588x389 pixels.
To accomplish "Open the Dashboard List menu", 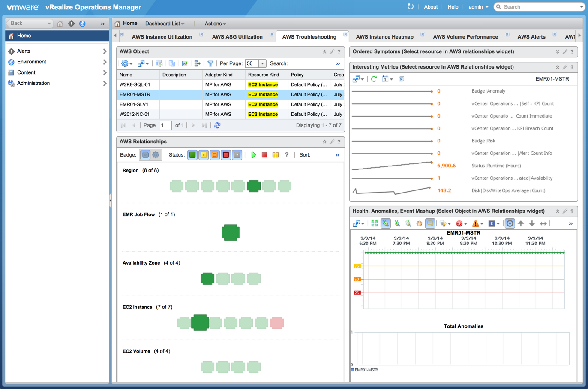I will pos(165,24).
